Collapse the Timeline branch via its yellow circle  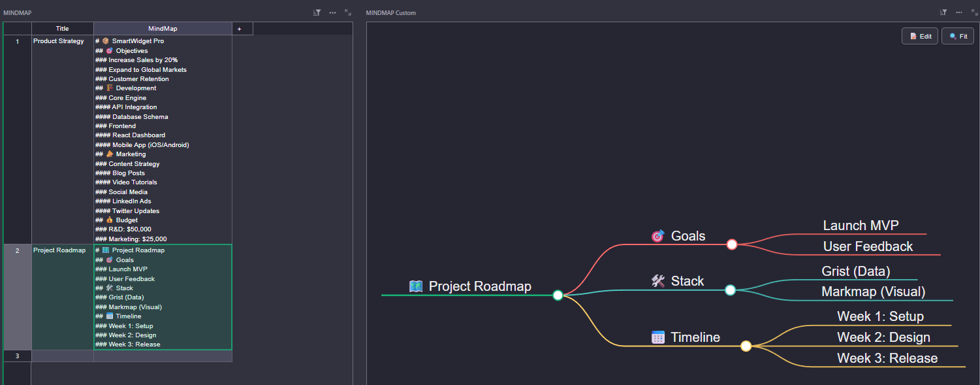pyautogui.click(x=746, y=346)
